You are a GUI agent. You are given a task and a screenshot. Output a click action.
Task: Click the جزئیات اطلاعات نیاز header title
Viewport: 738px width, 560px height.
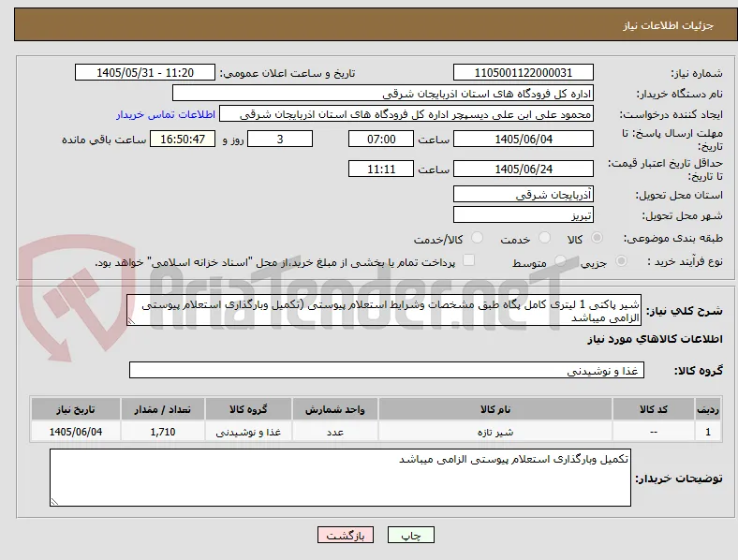669,25
